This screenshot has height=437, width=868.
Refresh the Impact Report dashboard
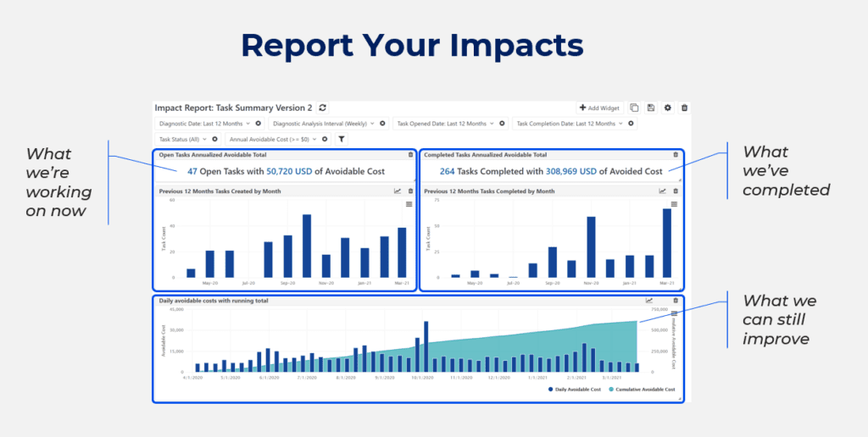pyautogui.click(x=323, y=108)
